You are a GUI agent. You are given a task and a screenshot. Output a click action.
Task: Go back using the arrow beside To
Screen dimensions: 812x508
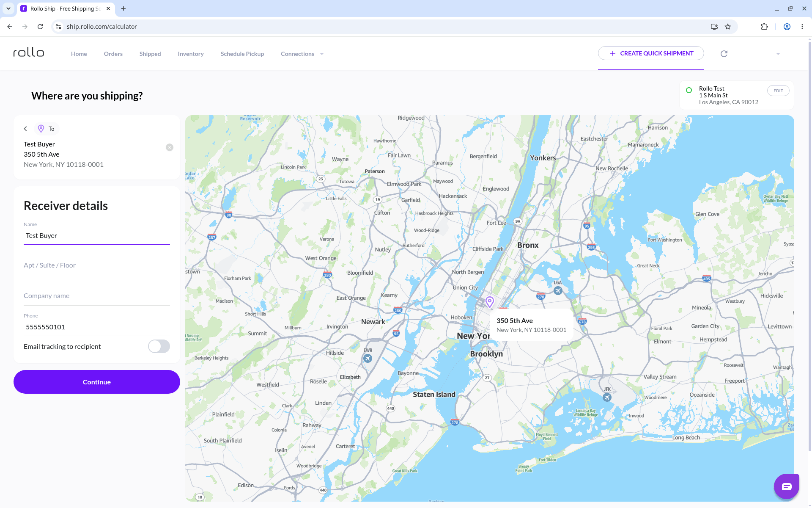pyautogui.click(x=25, y=129)
